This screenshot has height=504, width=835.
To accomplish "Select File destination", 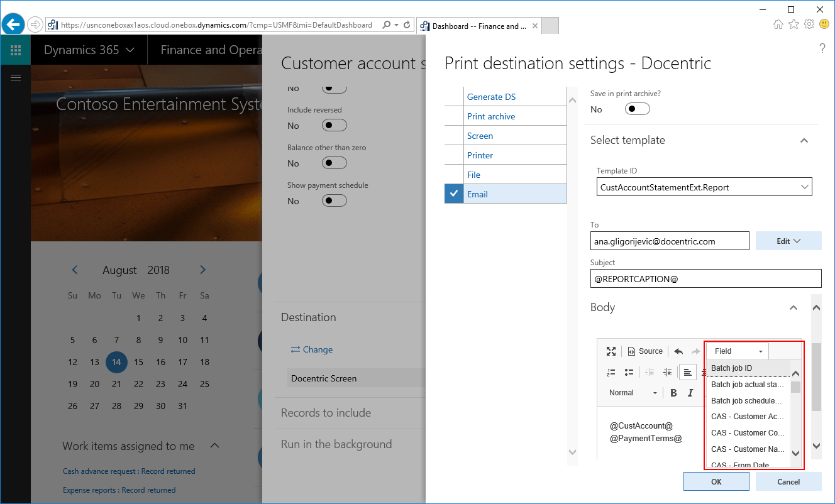I will [x=473, y=175].
